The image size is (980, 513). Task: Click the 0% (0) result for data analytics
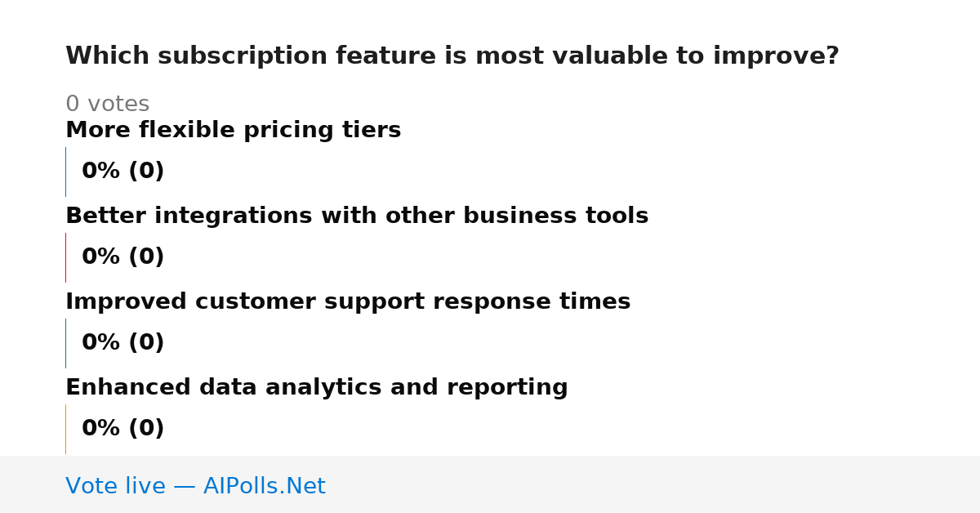[x=123, y=429]
